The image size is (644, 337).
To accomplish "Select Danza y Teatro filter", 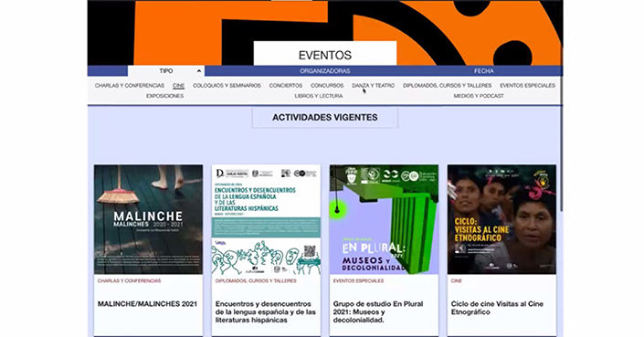I will coord(373,85).
